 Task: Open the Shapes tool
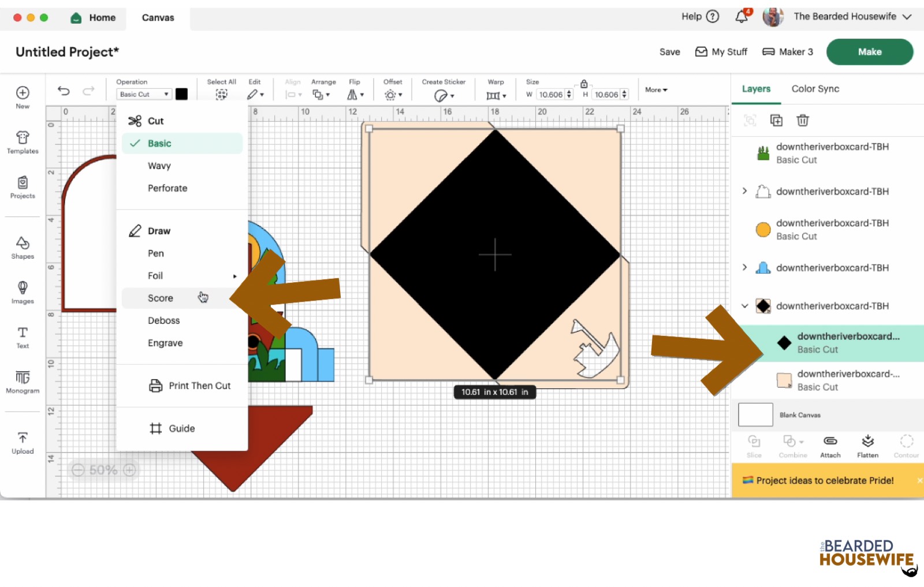coord(23,248)
